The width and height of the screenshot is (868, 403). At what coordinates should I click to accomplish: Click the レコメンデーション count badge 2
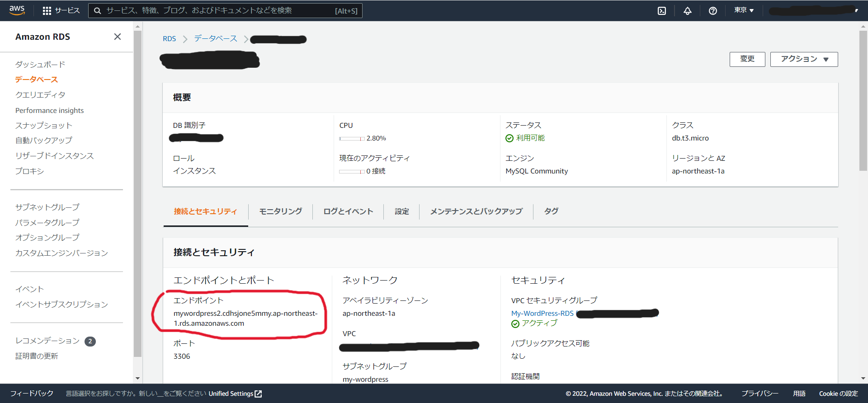(x=90, y=342)
